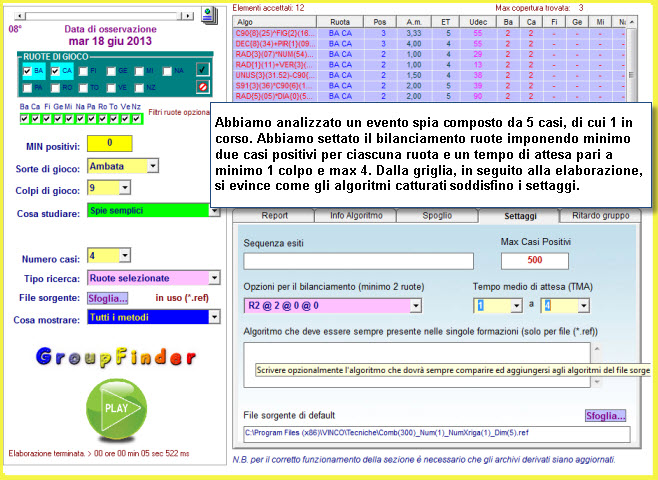The height and width of the screenshot is (480, 658).
Task: Enable the RO wheel checkbox
Action: (x=55, y=88)
